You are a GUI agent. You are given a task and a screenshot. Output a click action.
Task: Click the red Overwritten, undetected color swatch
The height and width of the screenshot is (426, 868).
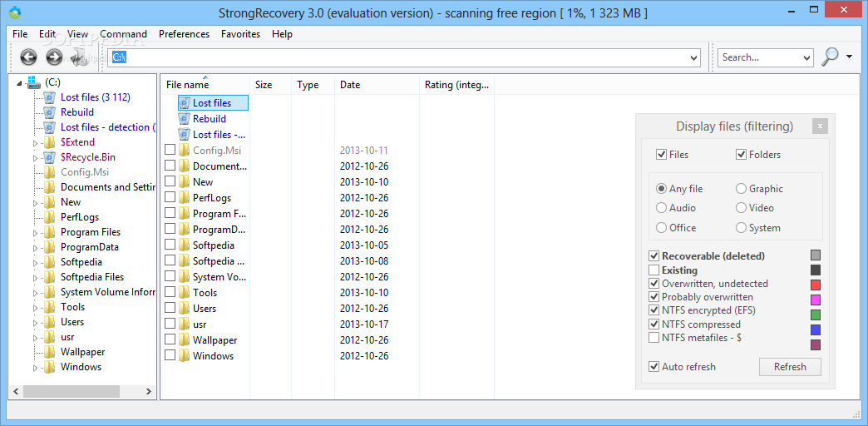coord(816,285)
